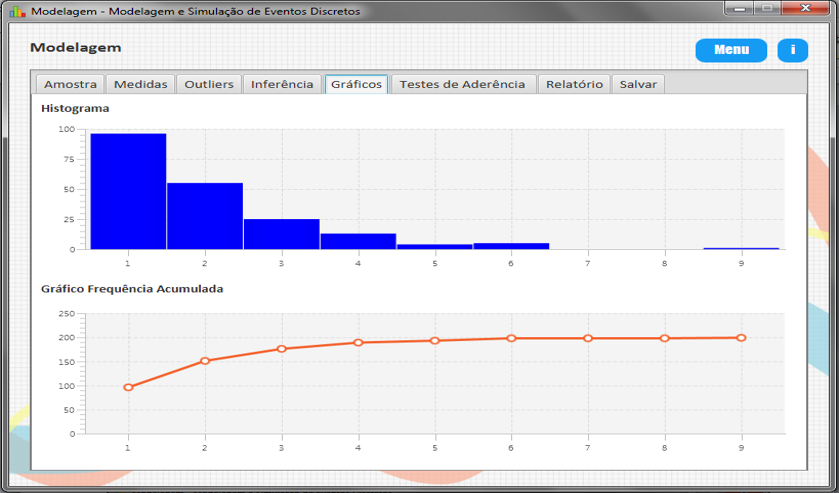Screen dimensions: 839x493
Task: Minimize the Modelagem window
Action: click(741, 8)
